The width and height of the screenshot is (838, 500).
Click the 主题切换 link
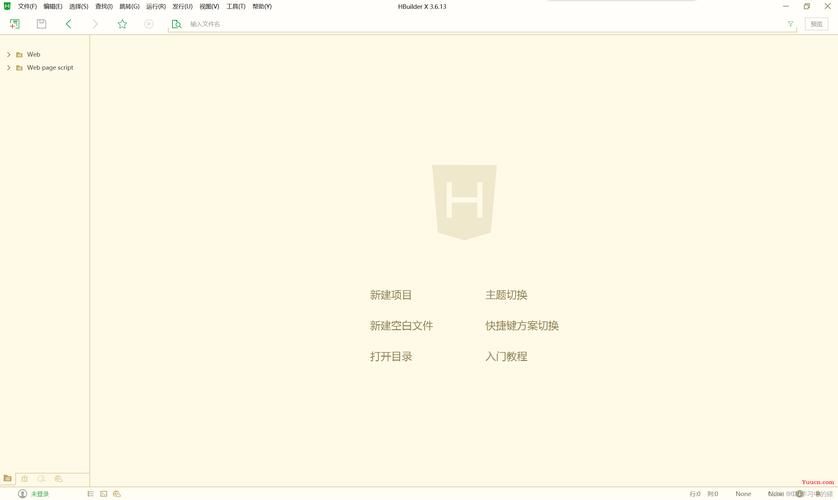coord(506,295)
